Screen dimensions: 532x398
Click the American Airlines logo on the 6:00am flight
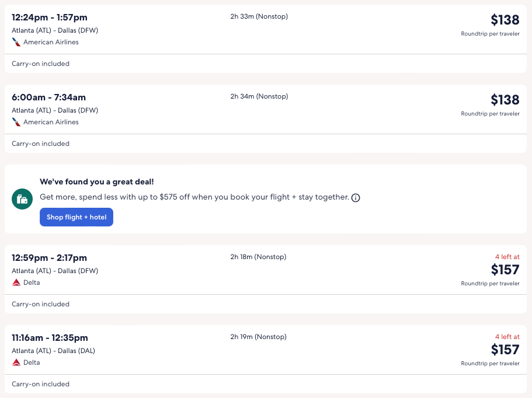coord(16,122)
